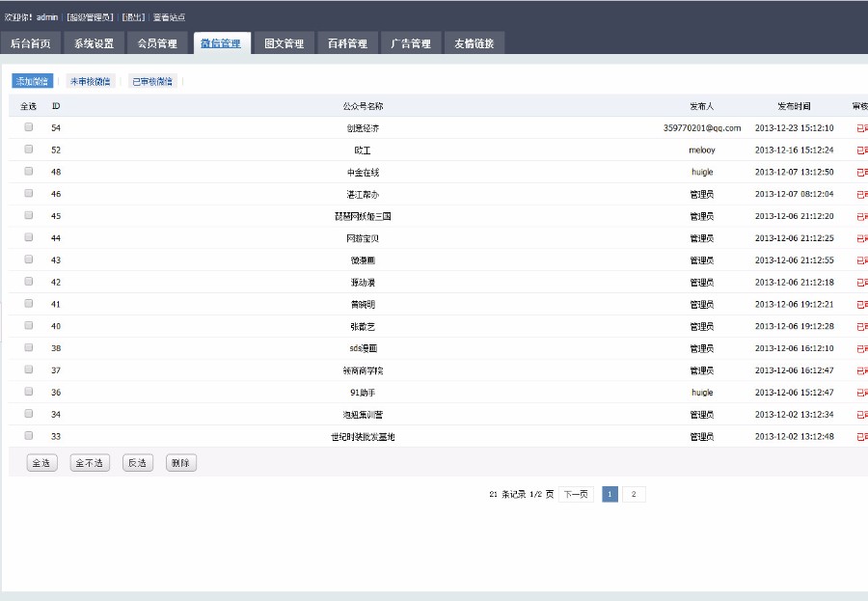Image resolution: width=868 pixels, height=601 pixels.
Task: Open the 图文管理 tab
Action: [x=285, y=42]
